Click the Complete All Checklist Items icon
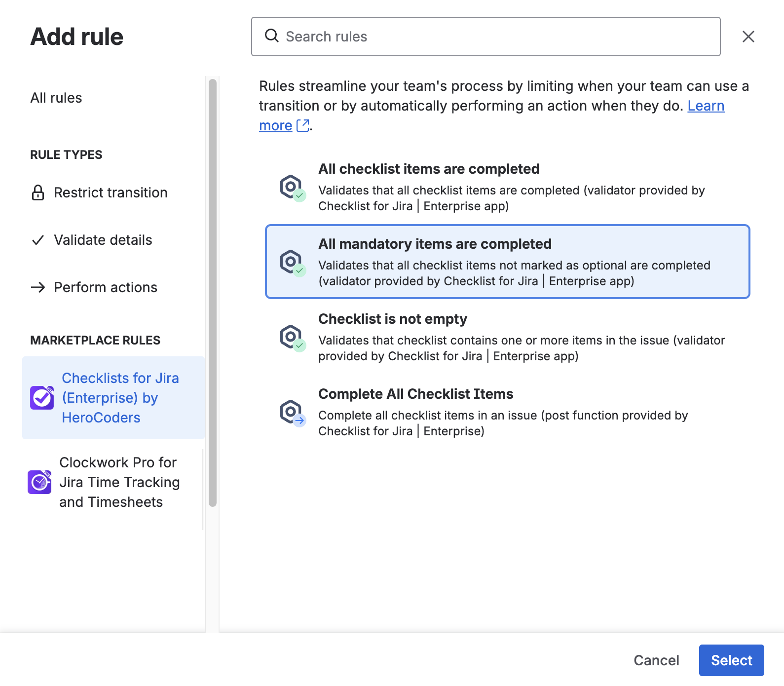 pyautogui.click(x=293, y=413)
